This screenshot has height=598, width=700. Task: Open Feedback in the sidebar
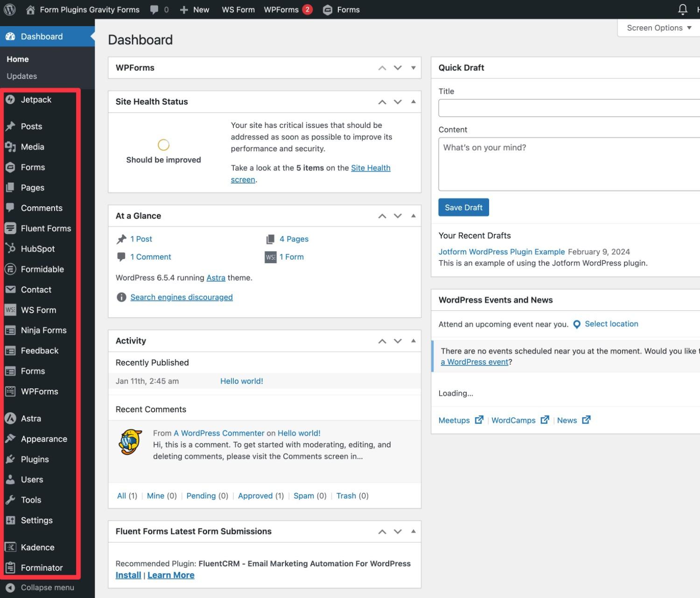40,351
